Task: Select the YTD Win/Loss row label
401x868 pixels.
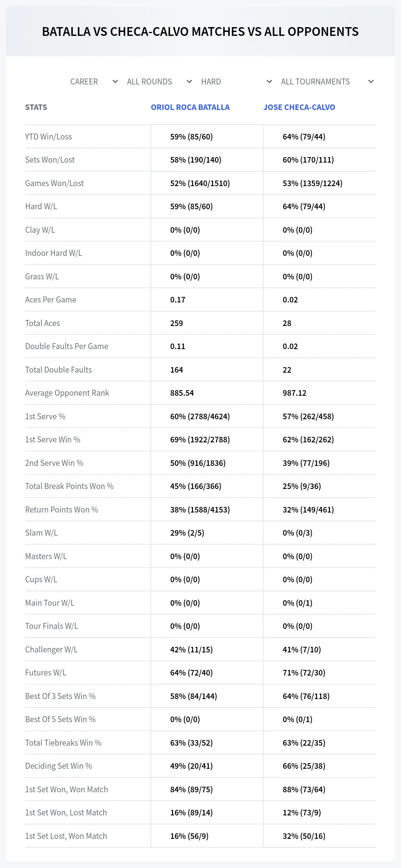Action: tap(49, 137)
